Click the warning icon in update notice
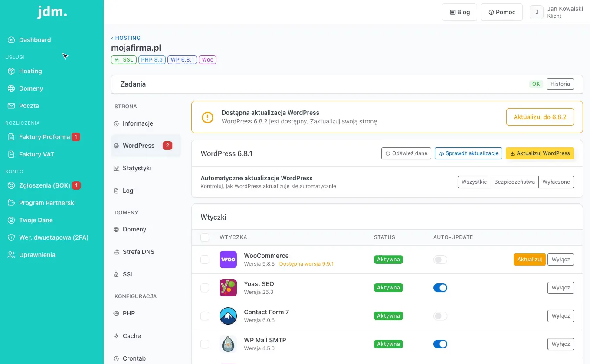This screenshot has width=590, height=364. pos(208,117)
